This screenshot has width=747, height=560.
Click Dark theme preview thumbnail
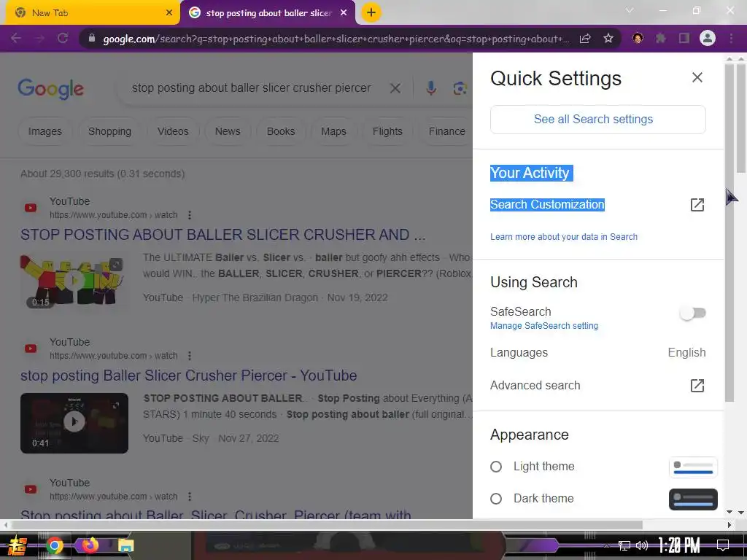[x=693, y=499]
